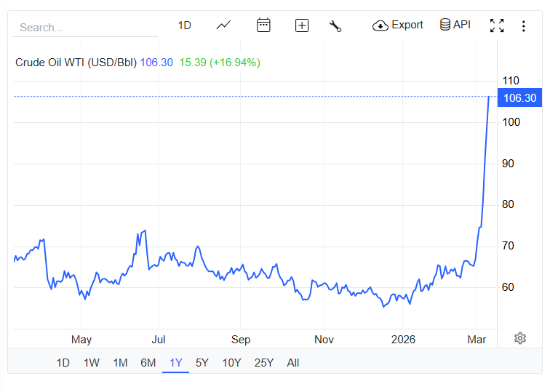Select the 1Y range tab
This screenshot has height=392, width=558.
click(176, 363)
